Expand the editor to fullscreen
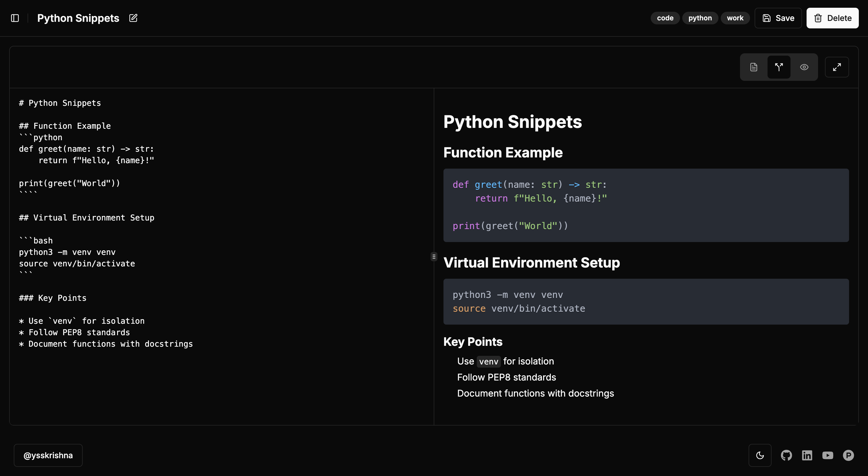 pyautogui.click(x=837, y=67)
